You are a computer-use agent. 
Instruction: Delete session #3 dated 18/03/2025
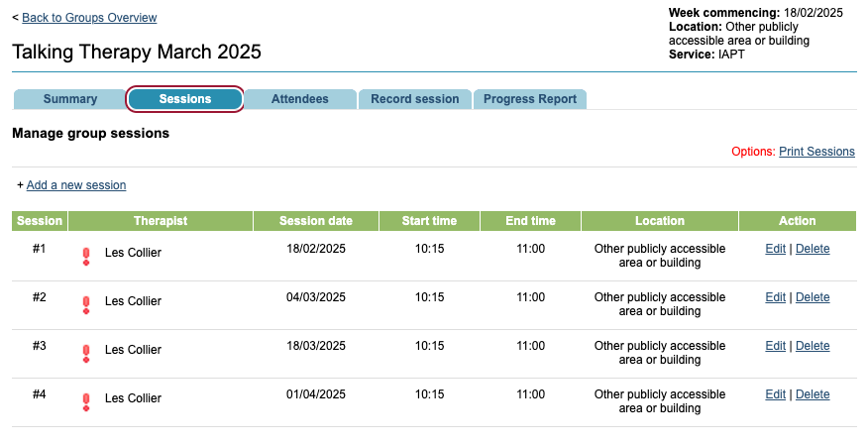[813, 346]
